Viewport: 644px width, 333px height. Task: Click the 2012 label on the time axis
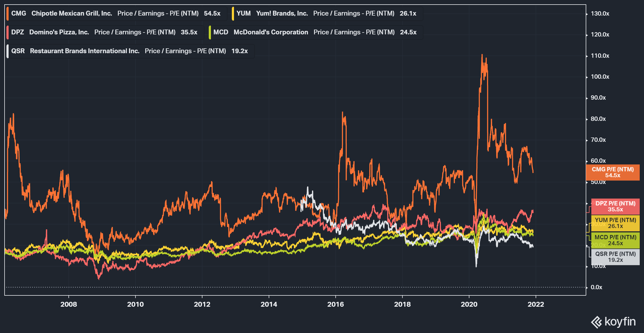click(x=202, y=304)
